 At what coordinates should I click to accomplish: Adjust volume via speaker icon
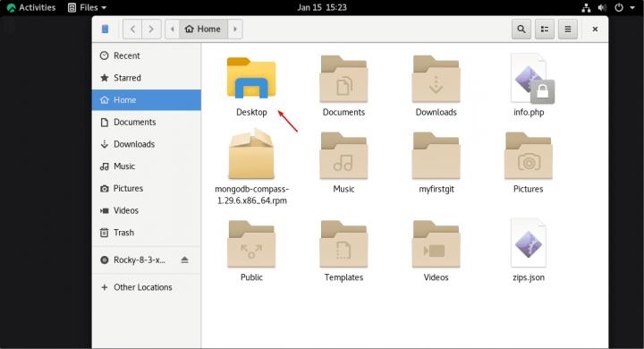(x=602, y=7)
